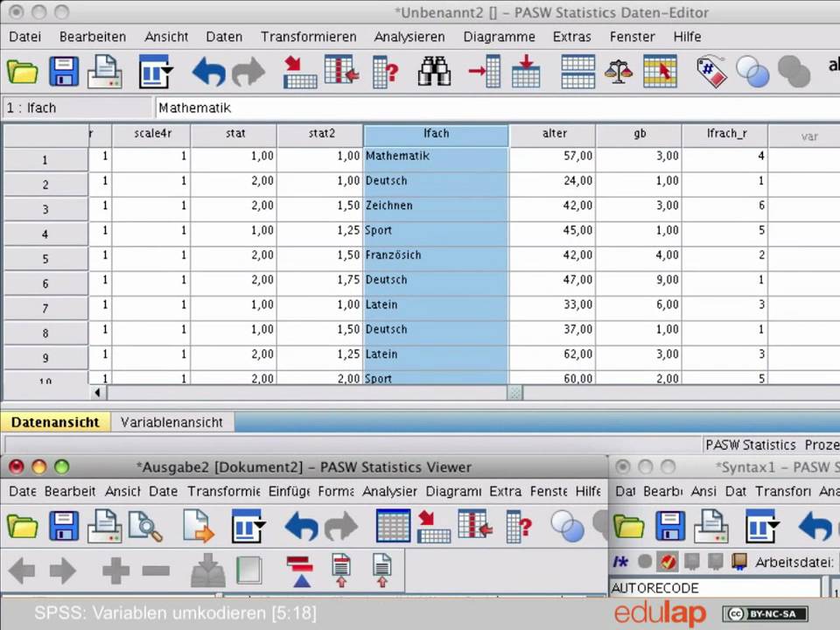Switch to Variablenansicht tab
This screenshot has height=630, width=840.
pyautogui.click(x=171, y=422)
